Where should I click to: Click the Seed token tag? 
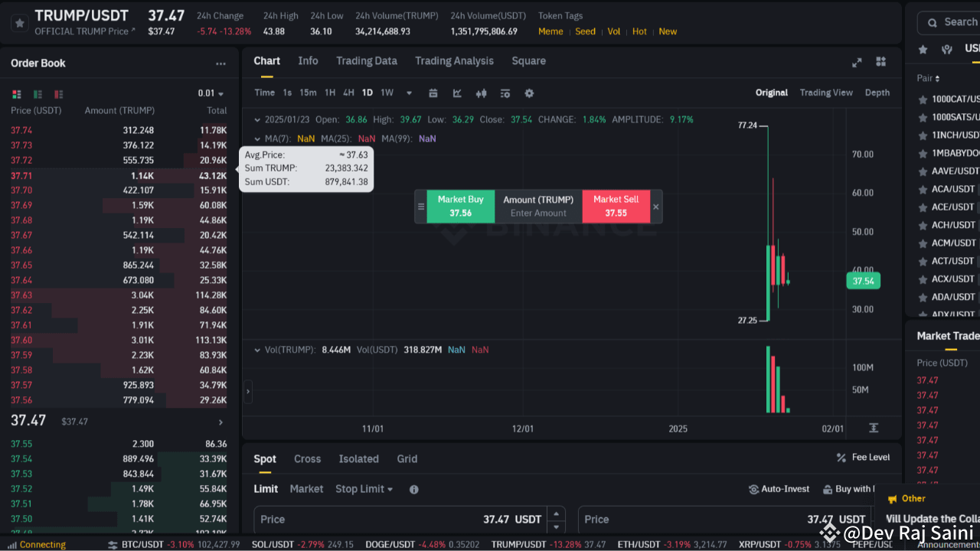585,31
